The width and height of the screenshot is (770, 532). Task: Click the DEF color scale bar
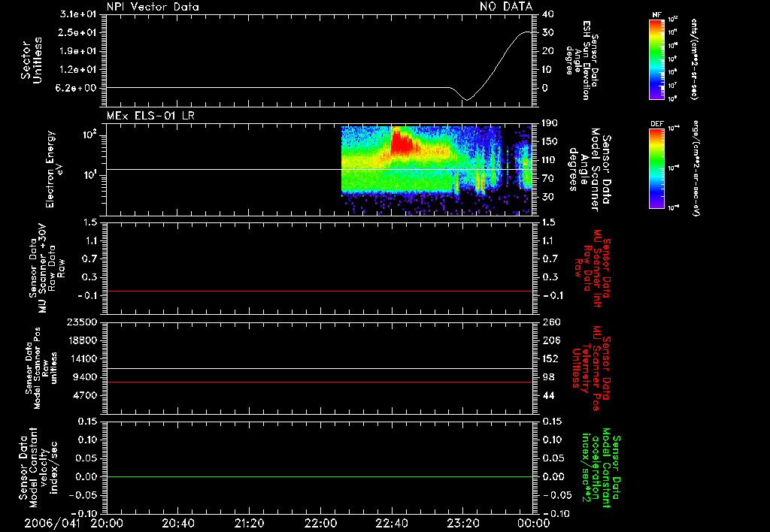657,168
